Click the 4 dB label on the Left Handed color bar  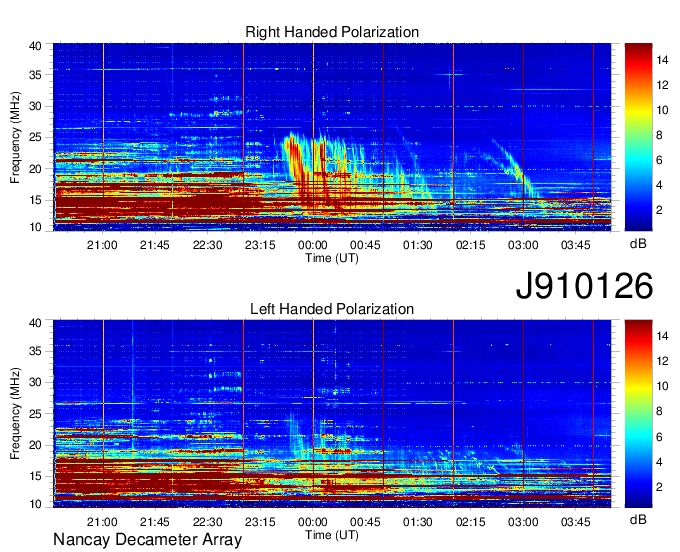(659, 462)
